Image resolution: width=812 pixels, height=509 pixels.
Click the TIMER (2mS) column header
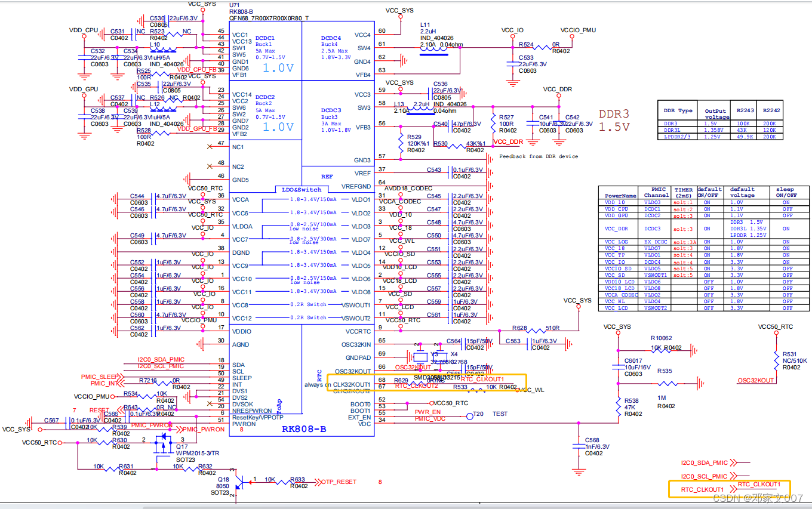(684, 192)
